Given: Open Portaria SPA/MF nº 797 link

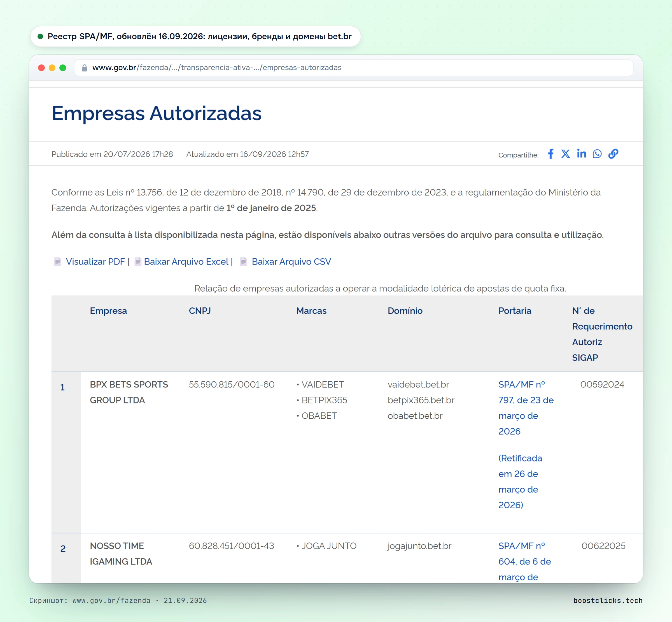Looking at the screenshot, I should pyautogui.click(x=526, y=408).
